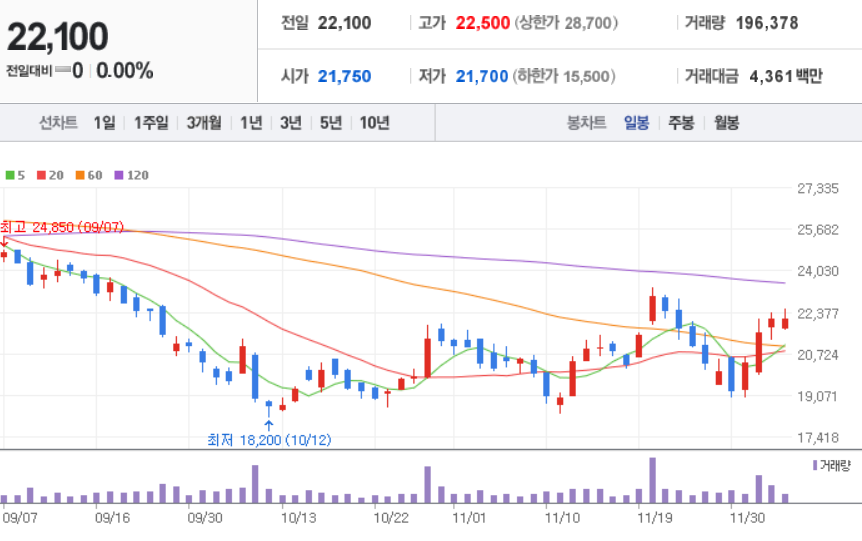Open the 10년 line chart

(x=374, y=123)
